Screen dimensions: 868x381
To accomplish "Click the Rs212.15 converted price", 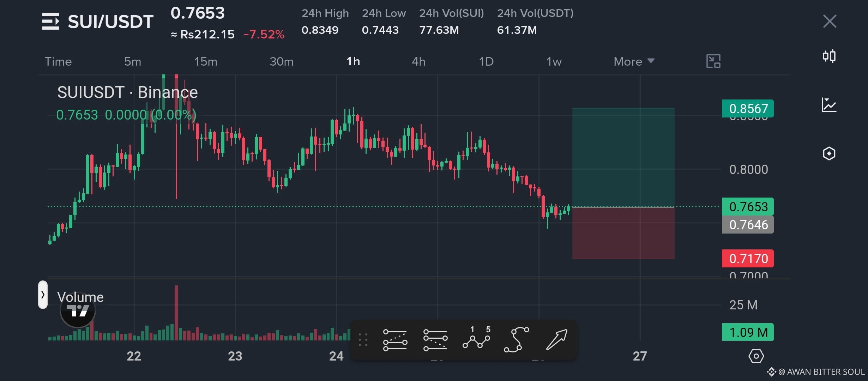I will point(207,34).
